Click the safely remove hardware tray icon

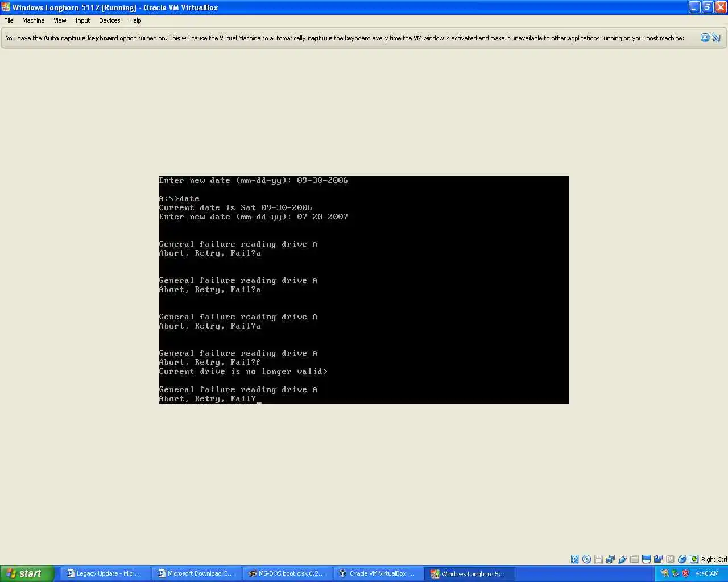click(x=675, y=573)
